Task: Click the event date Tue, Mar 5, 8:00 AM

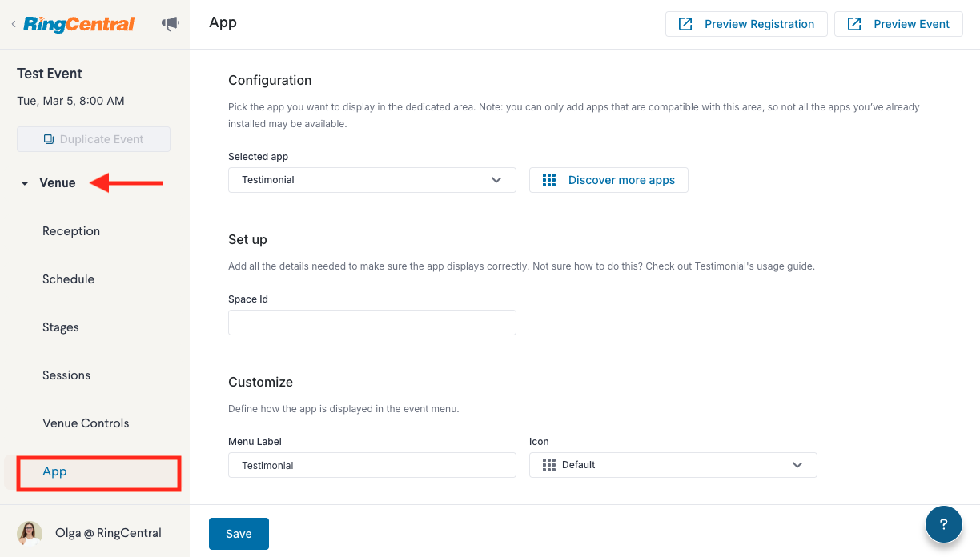Action: point(70,101)
